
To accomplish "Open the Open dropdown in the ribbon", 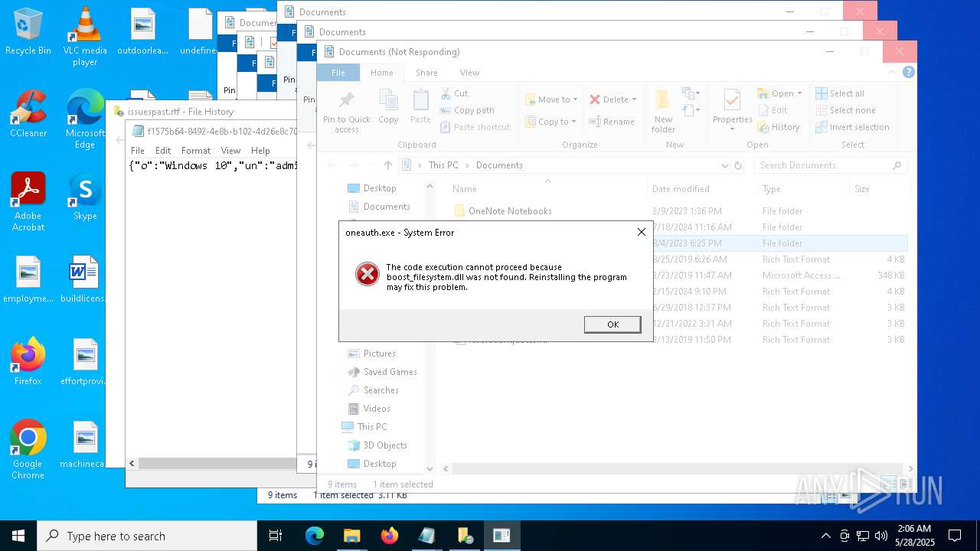I will pos(779,93).
